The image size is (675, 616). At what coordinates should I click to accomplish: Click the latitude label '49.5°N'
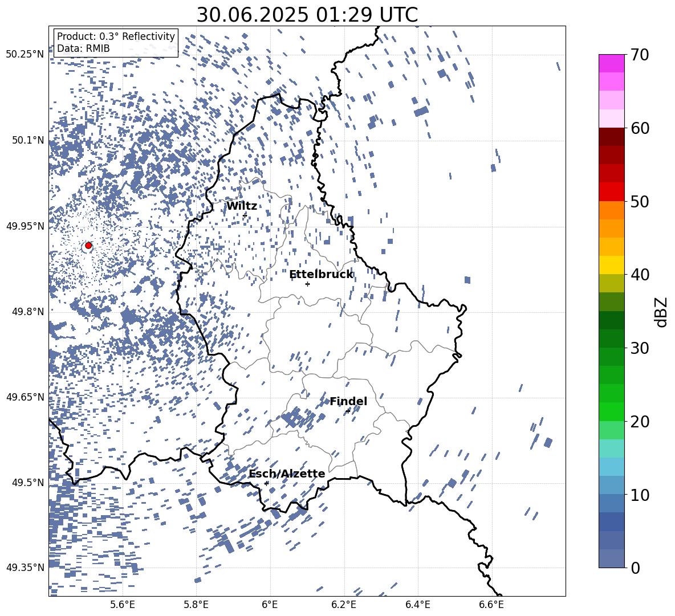click(28, 482)
